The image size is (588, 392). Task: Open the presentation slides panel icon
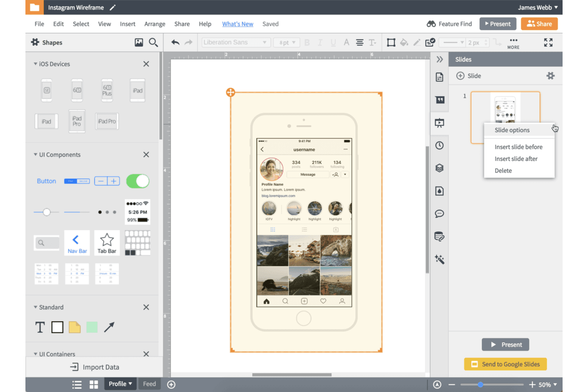click(x=439, y=123)
